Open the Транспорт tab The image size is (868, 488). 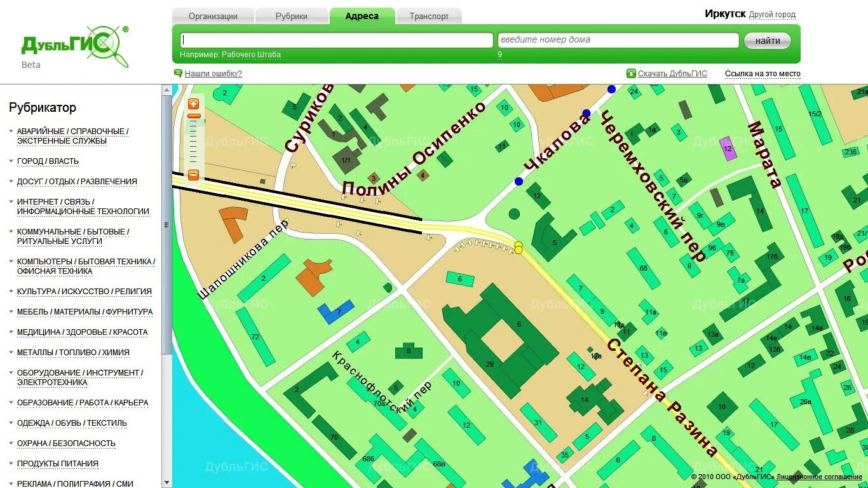[429, 17]
